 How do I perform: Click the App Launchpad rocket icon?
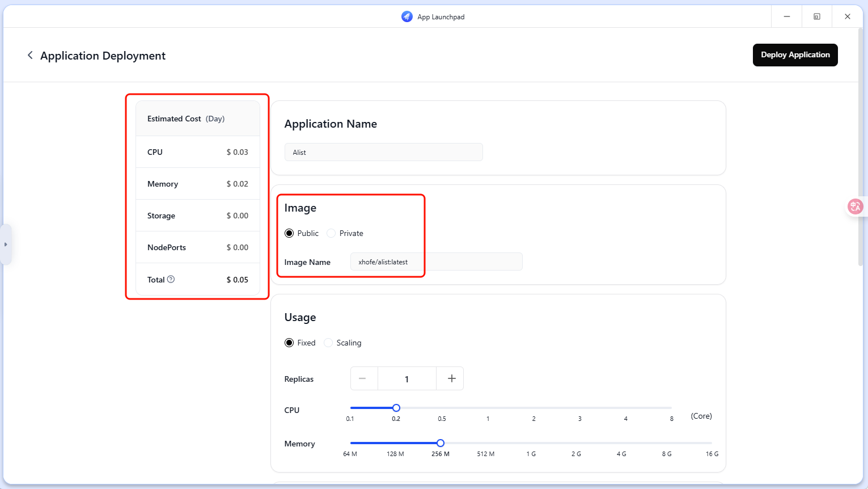point(407,16)
